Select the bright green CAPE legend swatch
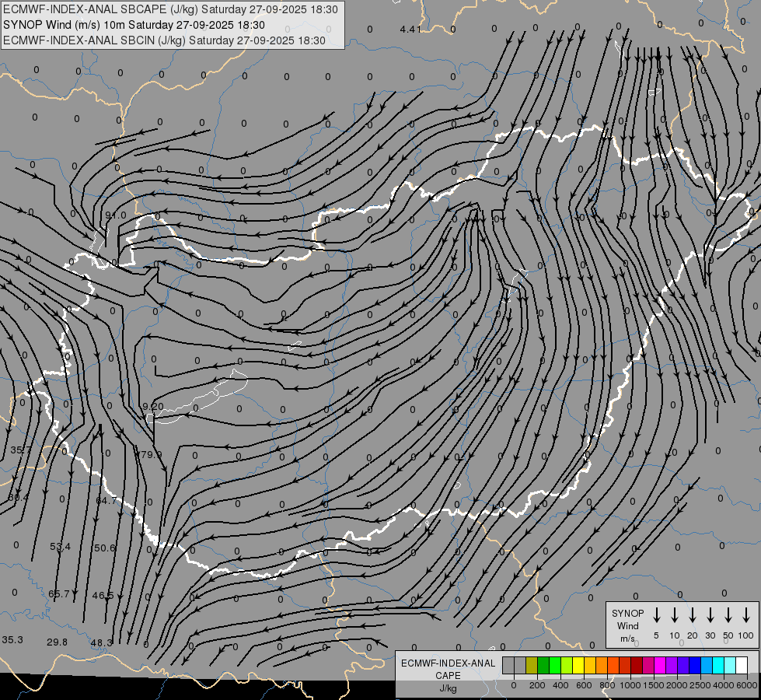Viewport: 761px width, 700px height. click(555, 666)
